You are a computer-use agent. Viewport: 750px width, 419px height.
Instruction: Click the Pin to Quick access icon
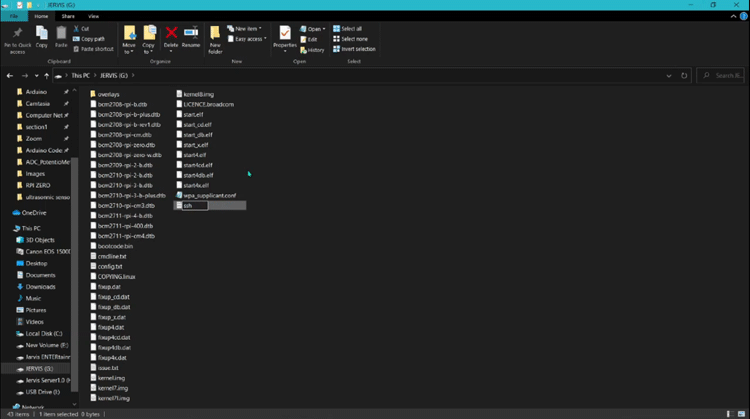click(16, 37)
